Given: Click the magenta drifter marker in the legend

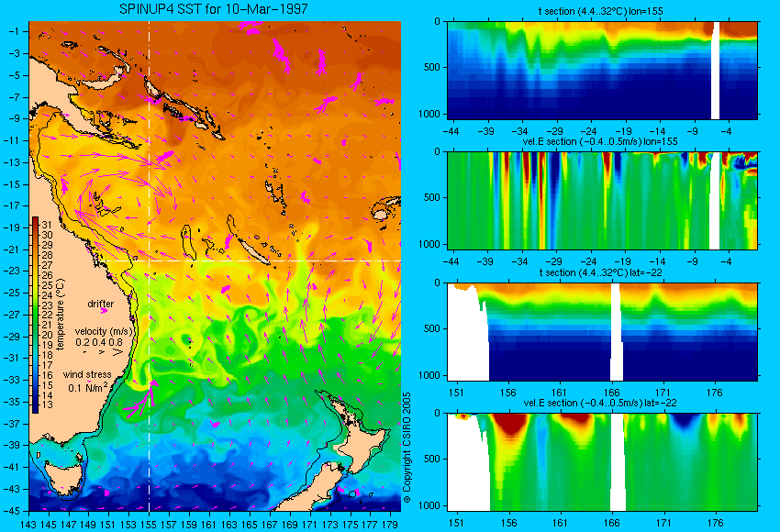Looking at the screenshot, I should point(104,311).
